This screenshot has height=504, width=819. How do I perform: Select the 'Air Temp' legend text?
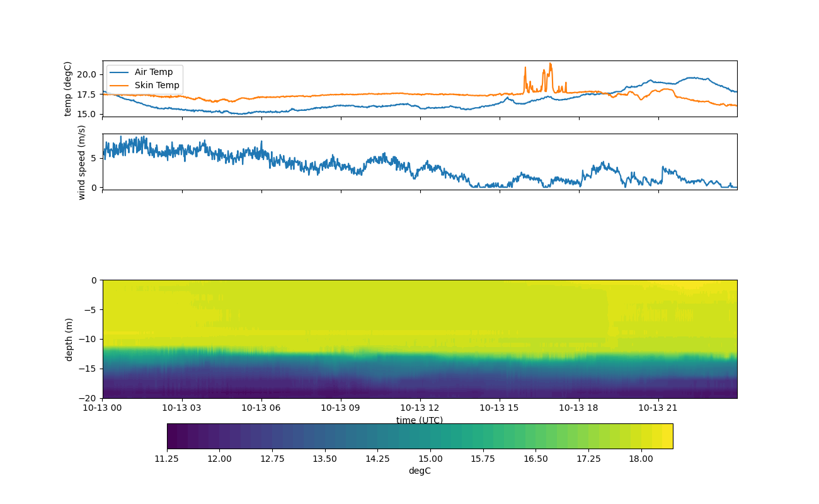click(x=153, y=72)
